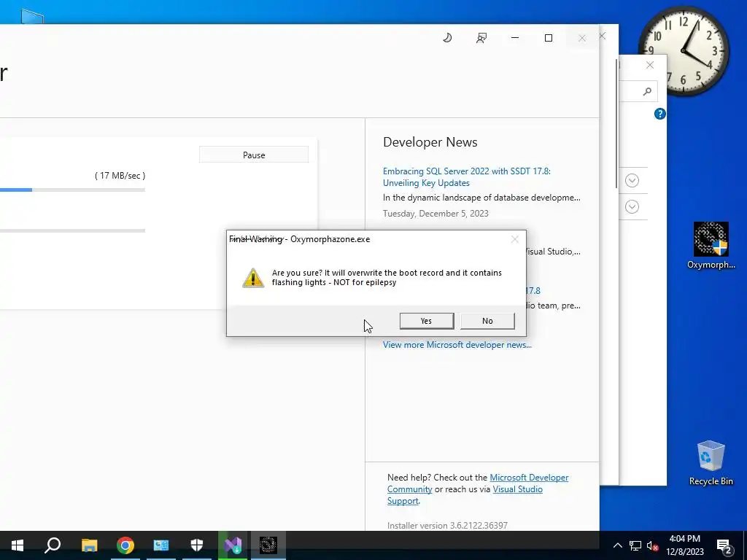
Task: Pause the Visual Studio download
Action: [x=253, y=155]
